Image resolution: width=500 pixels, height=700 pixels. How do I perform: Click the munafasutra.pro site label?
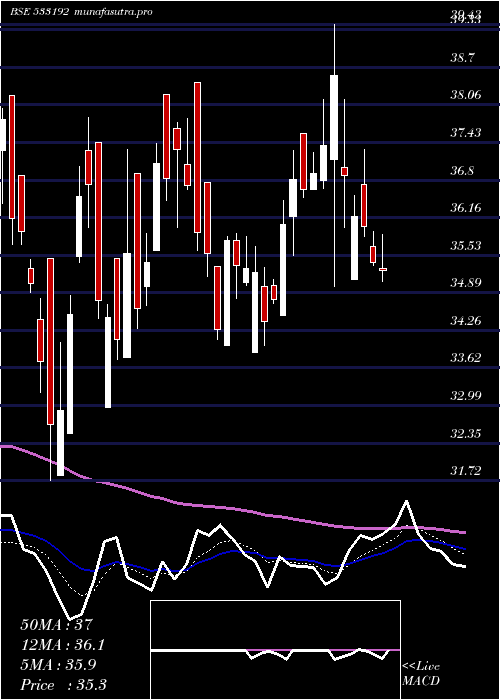click(x=113, y=12)
